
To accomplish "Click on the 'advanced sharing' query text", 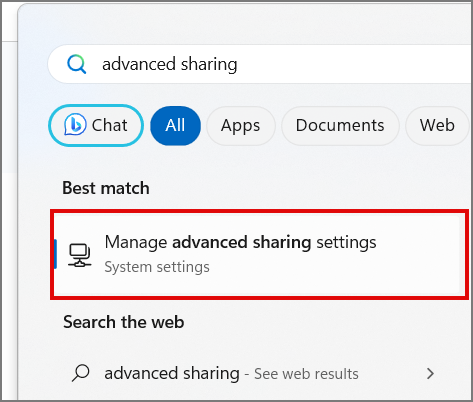I will (x=170, y=64).
